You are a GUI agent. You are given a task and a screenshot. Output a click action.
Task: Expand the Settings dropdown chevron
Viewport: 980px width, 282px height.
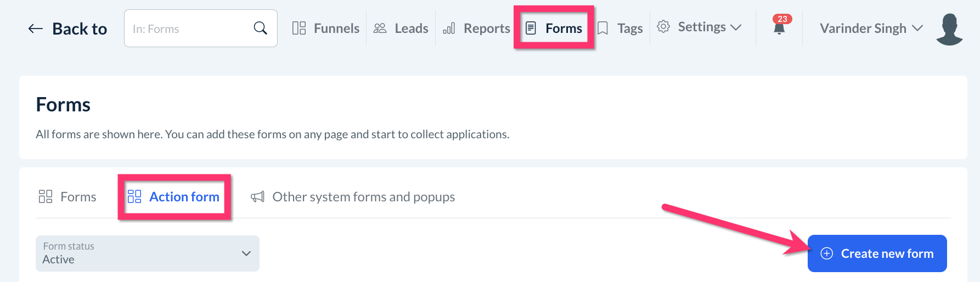click(736, 27)
